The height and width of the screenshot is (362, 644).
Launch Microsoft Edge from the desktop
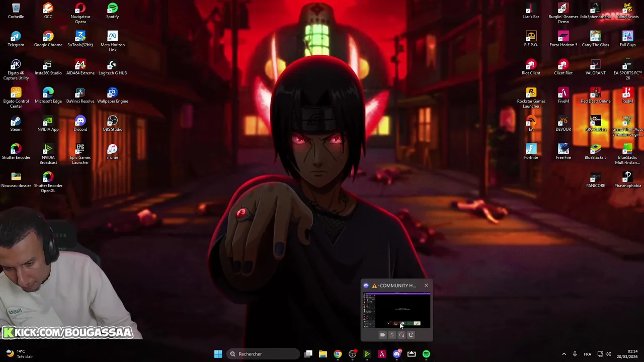(48, 96)
